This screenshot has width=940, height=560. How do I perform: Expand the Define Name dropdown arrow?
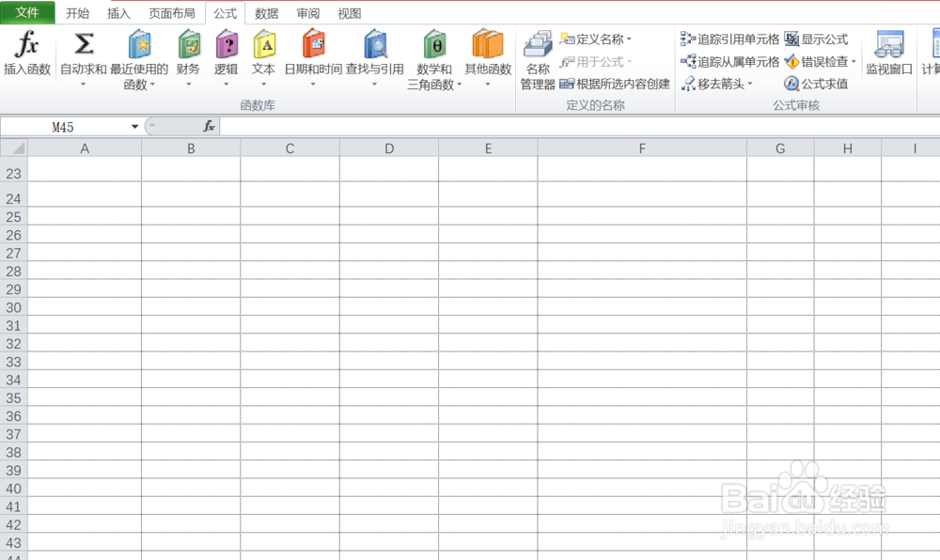(x=629, y=39)
